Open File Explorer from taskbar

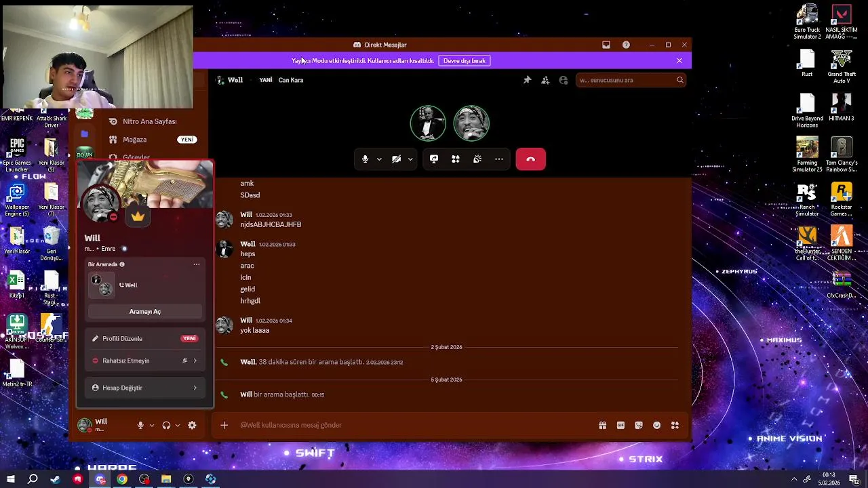click(x=166, y=479)
